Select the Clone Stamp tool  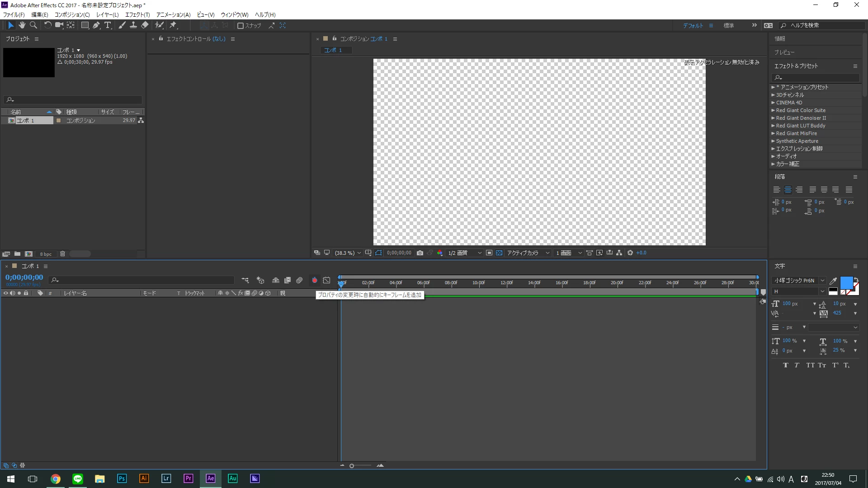click(133, 25)
